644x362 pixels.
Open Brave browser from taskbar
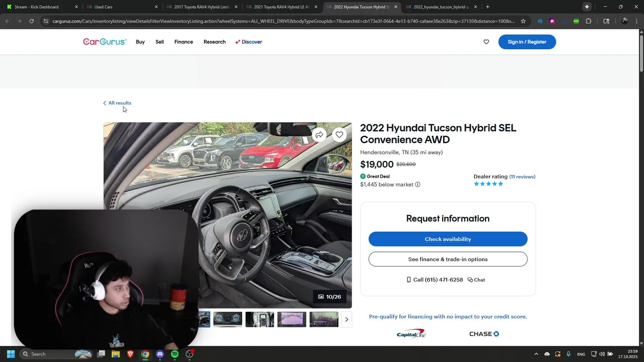[x=130, y=354]
